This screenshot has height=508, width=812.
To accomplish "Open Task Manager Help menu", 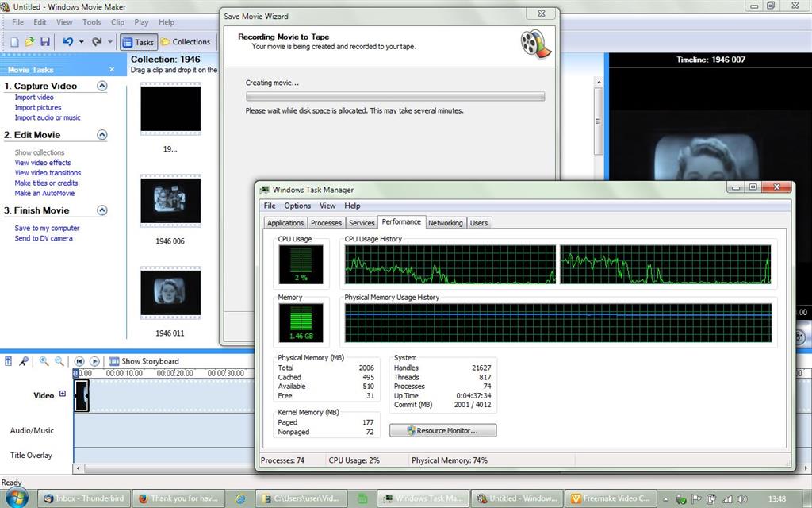I will click(352, 206).
